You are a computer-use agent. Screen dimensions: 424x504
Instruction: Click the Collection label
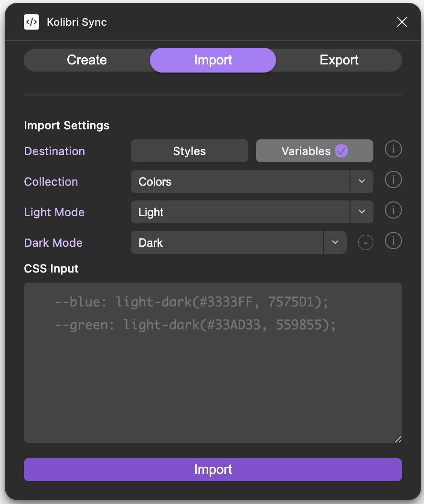51,182
